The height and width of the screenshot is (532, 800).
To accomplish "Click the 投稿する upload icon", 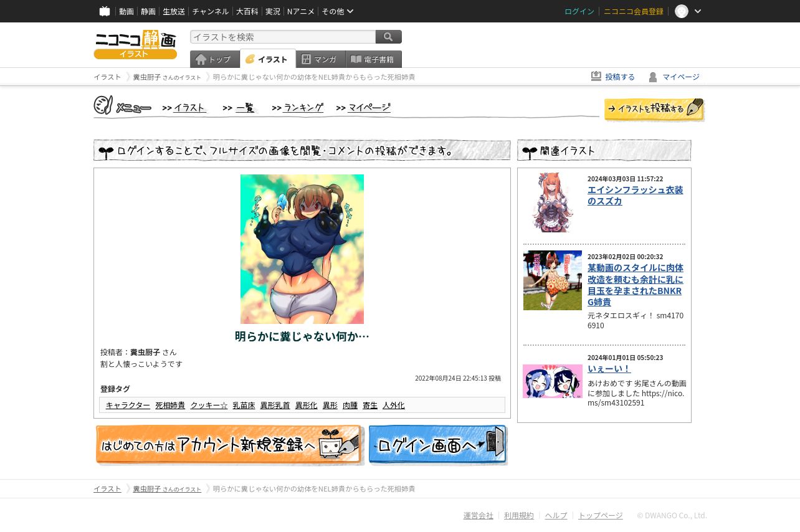I will 596,76.
